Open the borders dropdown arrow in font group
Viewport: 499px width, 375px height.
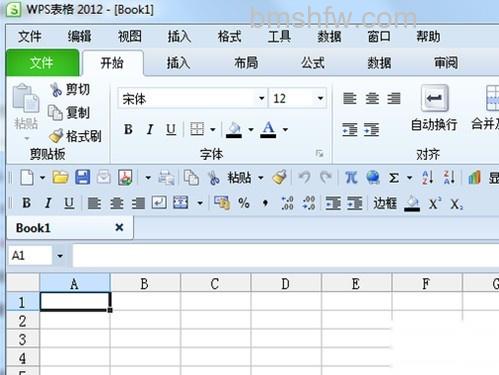(213, 130)
